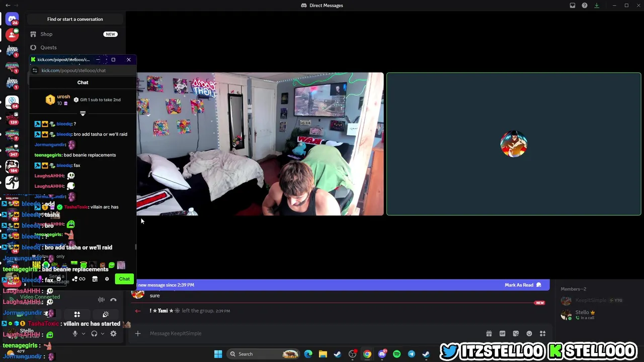Viewport: 644px width, 362px height.
Task: Open Kick channel shop icon
Action: pos(95,279)
